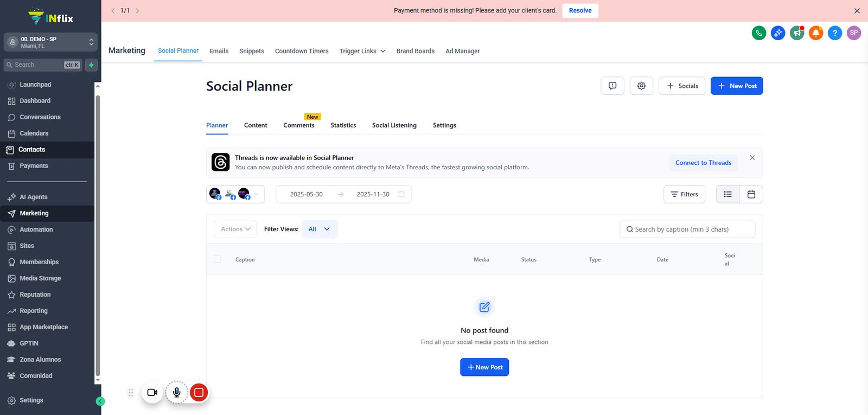
Task: Click the sidebar Search box
Action: click(43, 65)
